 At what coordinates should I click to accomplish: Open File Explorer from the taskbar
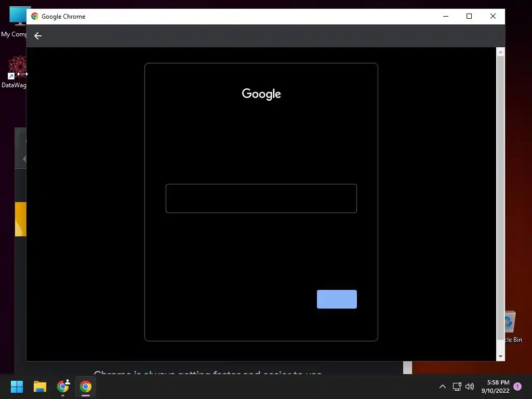point(39,387)
